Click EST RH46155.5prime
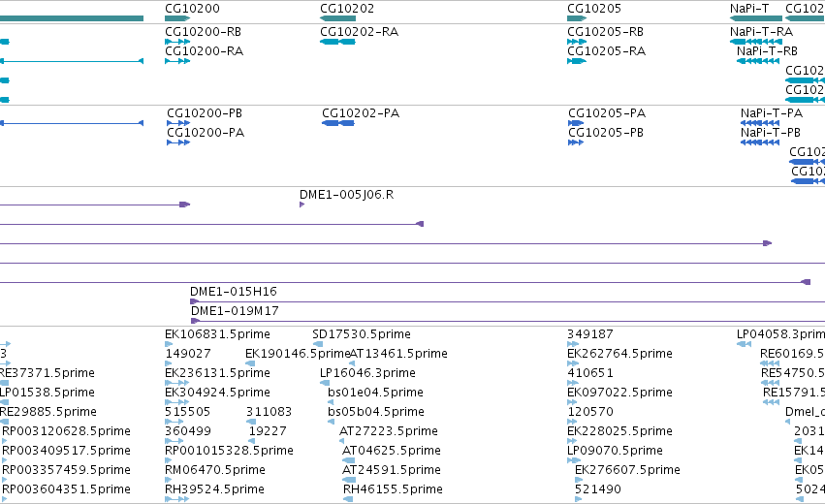 (x=393, y=489)
